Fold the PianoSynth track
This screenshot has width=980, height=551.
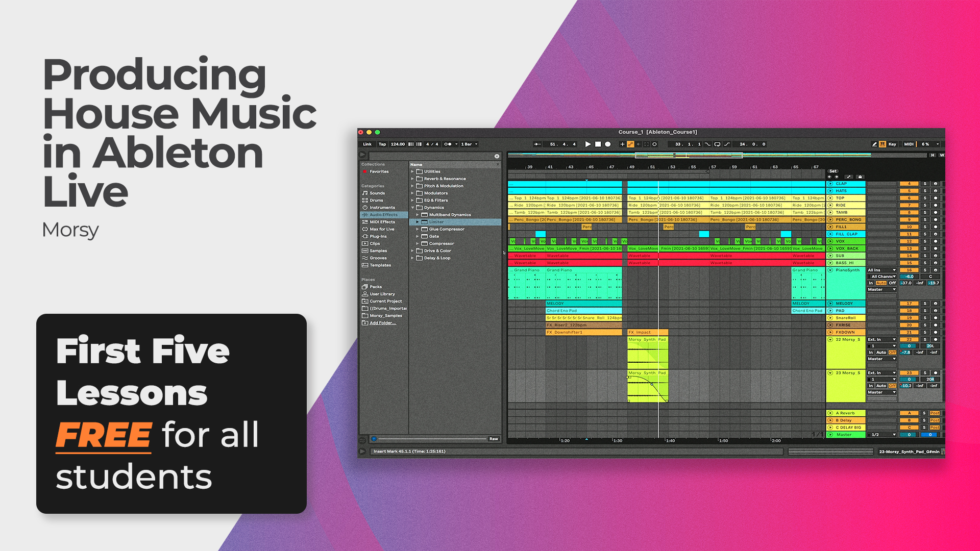[x=830, y=270]
